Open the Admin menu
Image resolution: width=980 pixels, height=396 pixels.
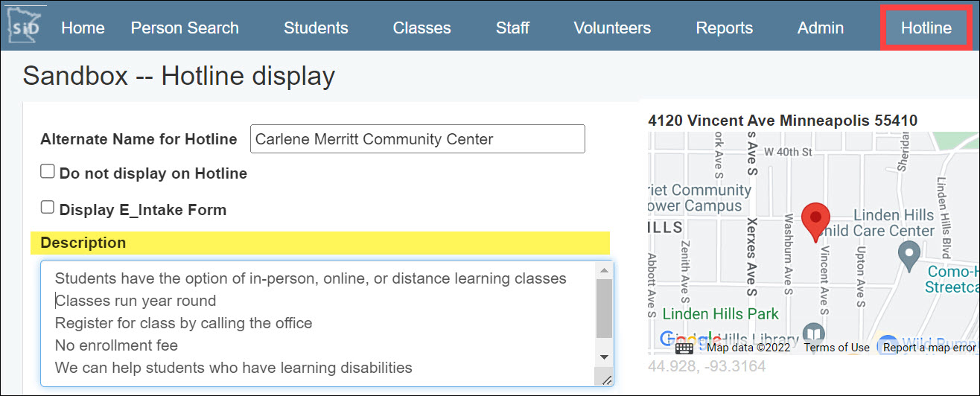tap(820, 28)
